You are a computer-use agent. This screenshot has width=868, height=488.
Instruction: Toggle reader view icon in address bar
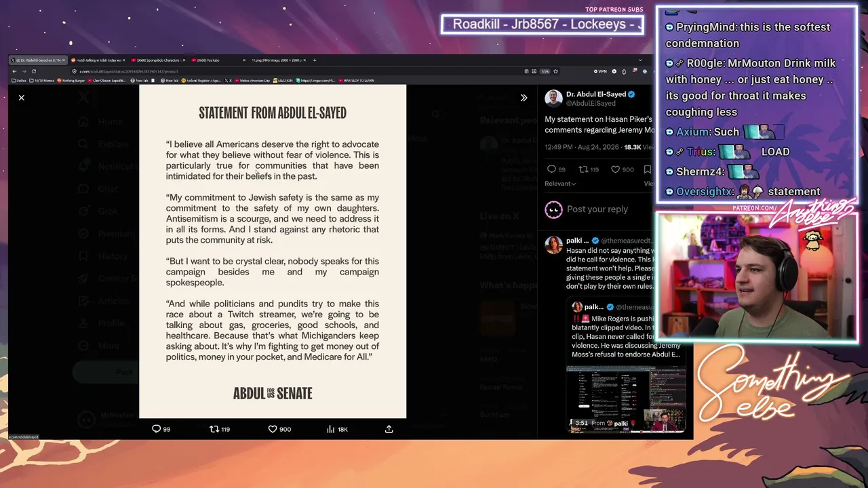(526, 71)
